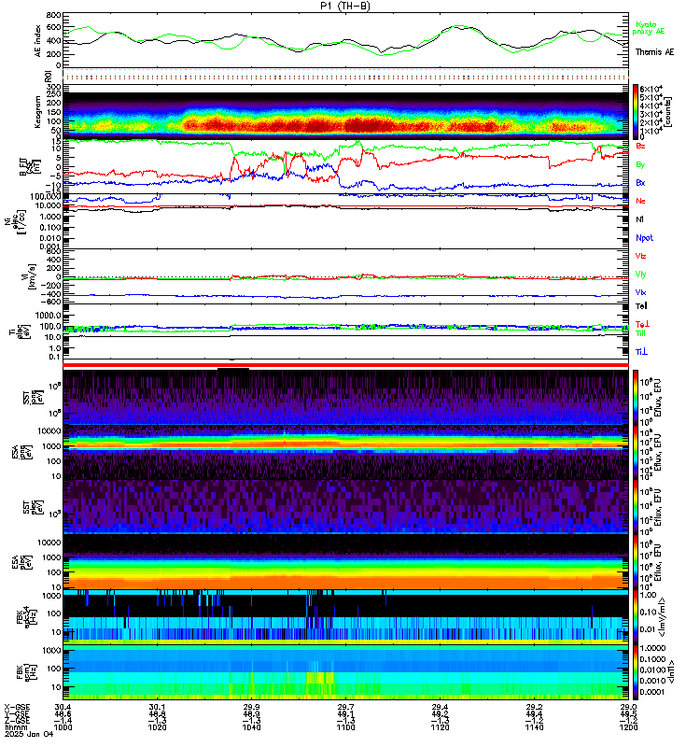Click the SST ion Eflux color bar

tap(636, 398)
